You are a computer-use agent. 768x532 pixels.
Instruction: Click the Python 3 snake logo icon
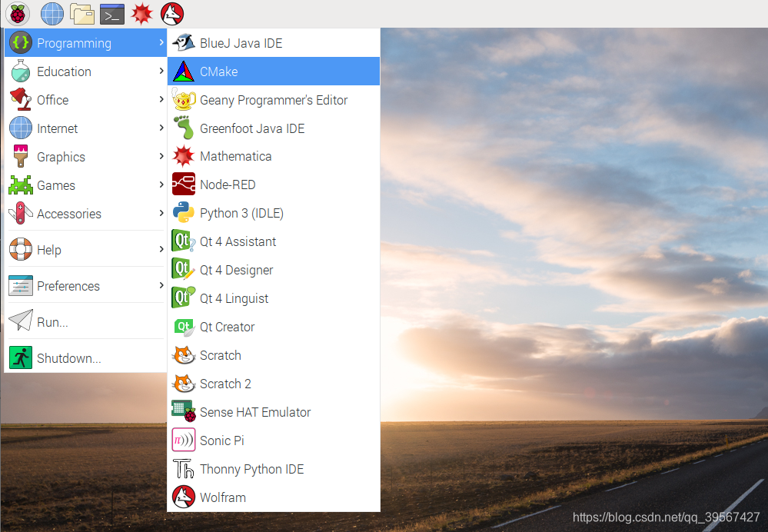click(x=184, y=213)
